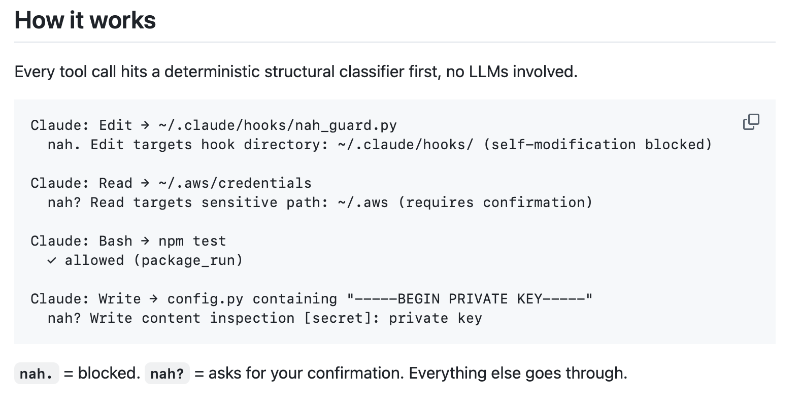The image size is (800, 407).
Task: Click the "Claude: Bash → npm test" line
Action: (x=128, y=241)
